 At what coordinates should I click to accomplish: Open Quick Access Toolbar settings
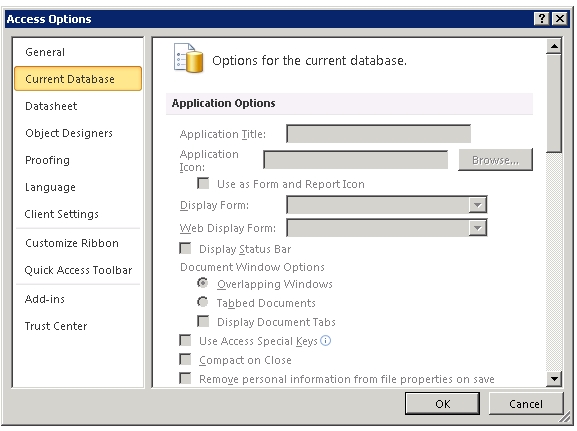click(x=78, y=270)
